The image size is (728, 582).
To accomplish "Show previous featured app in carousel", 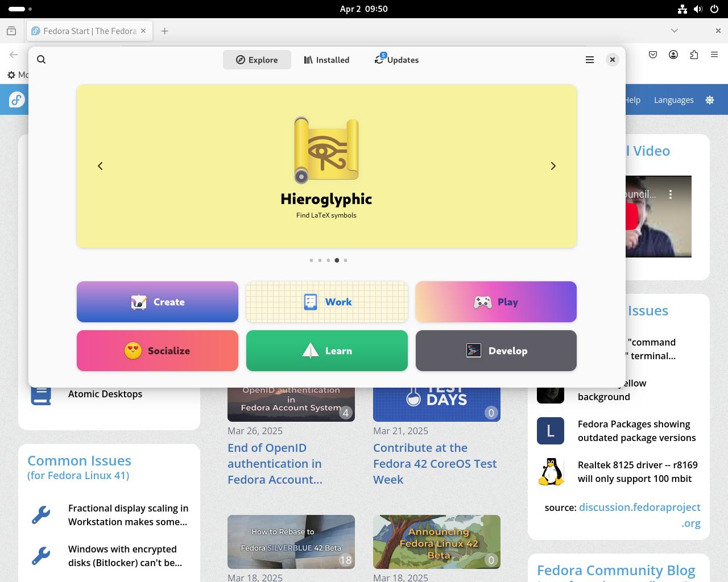I will [100, 166].
